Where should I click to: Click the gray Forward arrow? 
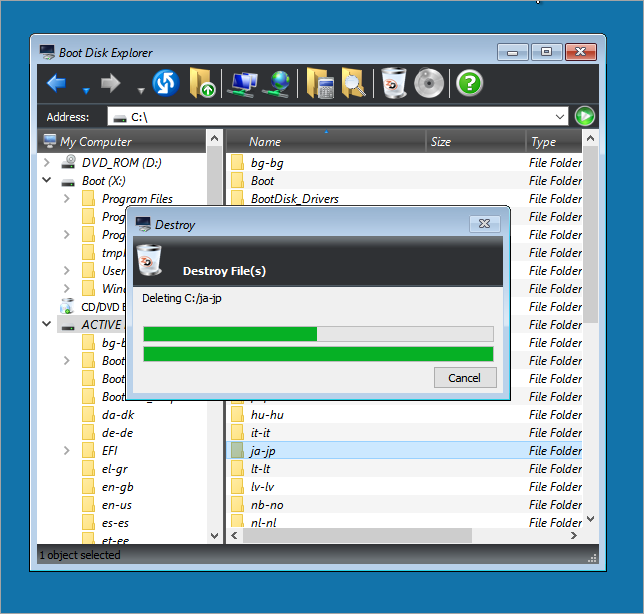click(x=110, y=83)
